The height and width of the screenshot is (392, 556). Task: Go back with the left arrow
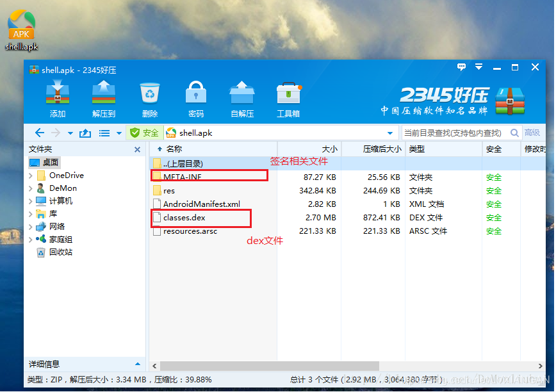[x=40, y=133]
